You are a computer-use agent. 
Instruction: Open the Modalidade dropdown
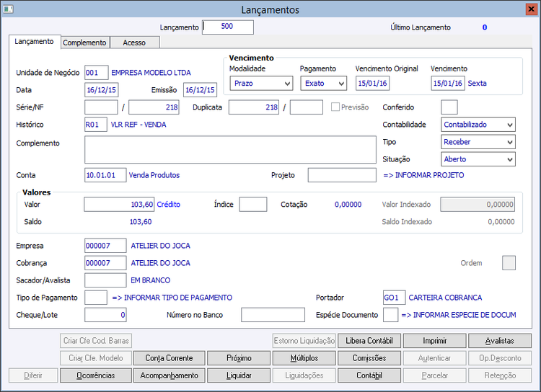click(261, 83)
